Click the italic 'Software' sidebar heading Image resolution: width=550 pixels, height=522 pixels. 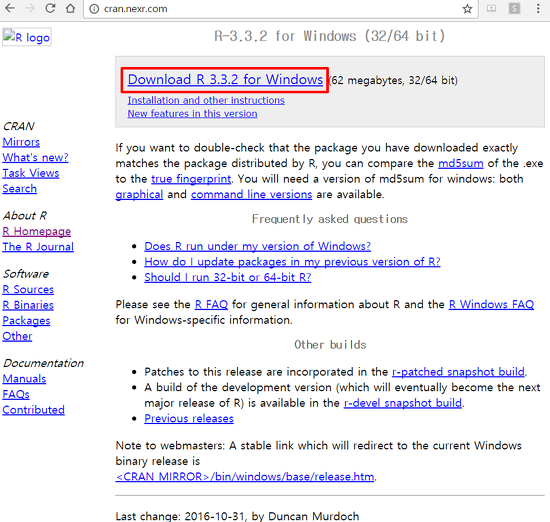click(26, 274)
